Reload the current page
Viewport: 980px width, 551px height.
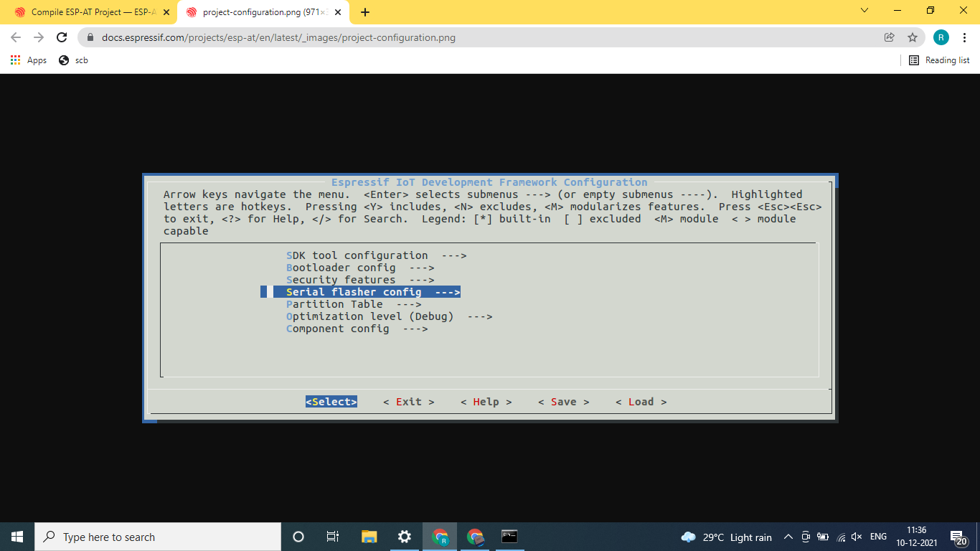pyautogui.click(x=61, y=37)
